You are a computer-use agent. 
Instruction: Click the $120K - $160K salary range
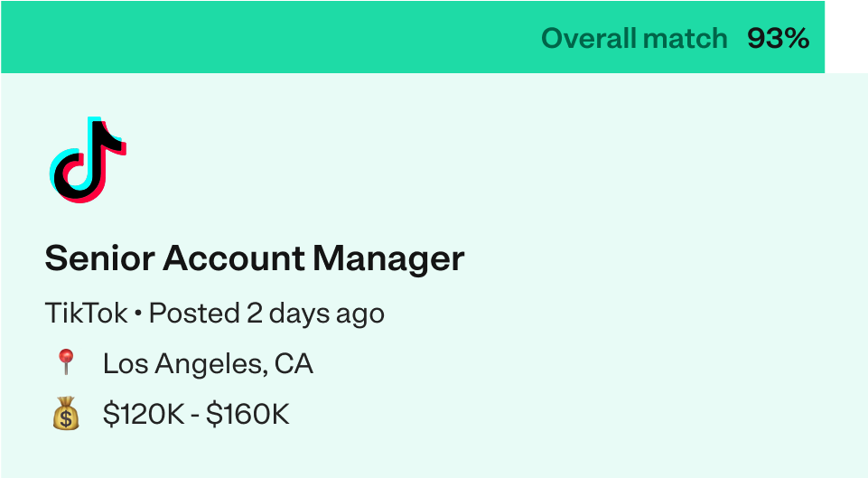pyautogui.click(x=196, y=414)
